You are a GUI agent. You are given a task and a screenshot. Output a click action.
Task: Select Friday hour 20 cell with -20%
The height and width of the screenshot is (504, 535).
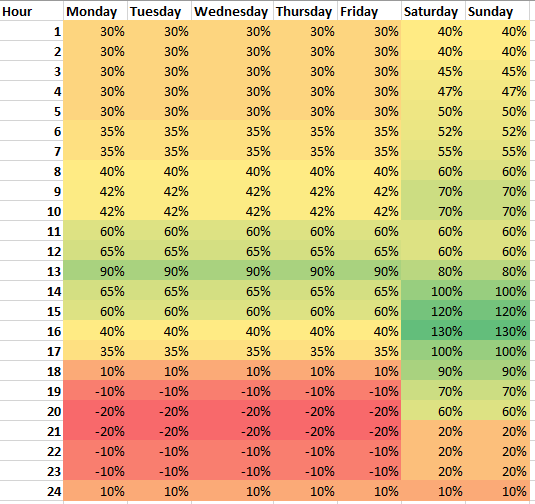370,411
